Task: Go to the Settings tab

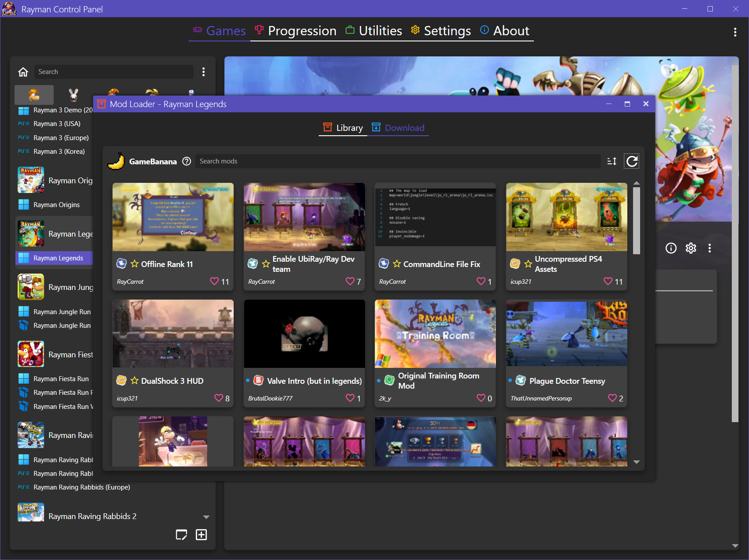Action: tap(440, 30)
